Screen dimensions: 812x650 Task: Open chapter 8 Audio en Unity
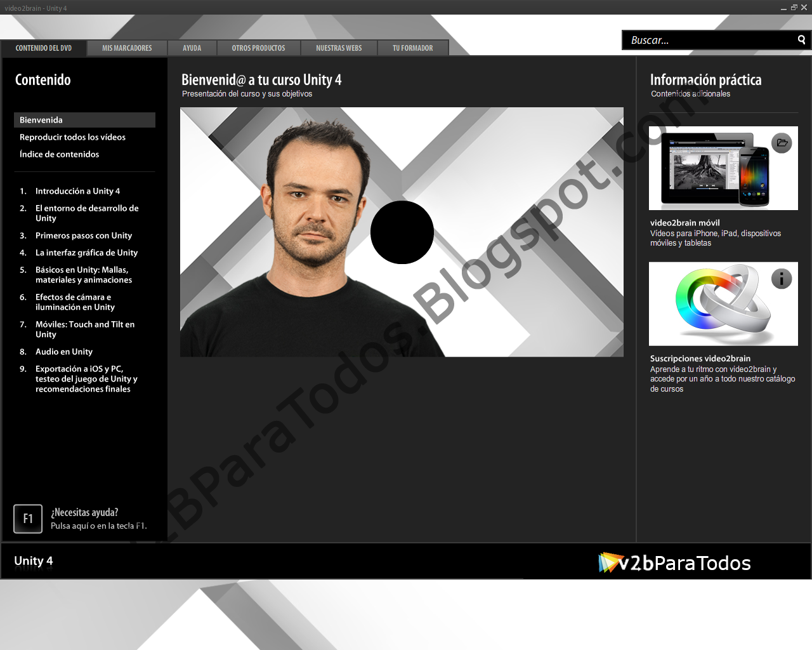(x=64, y=352)
